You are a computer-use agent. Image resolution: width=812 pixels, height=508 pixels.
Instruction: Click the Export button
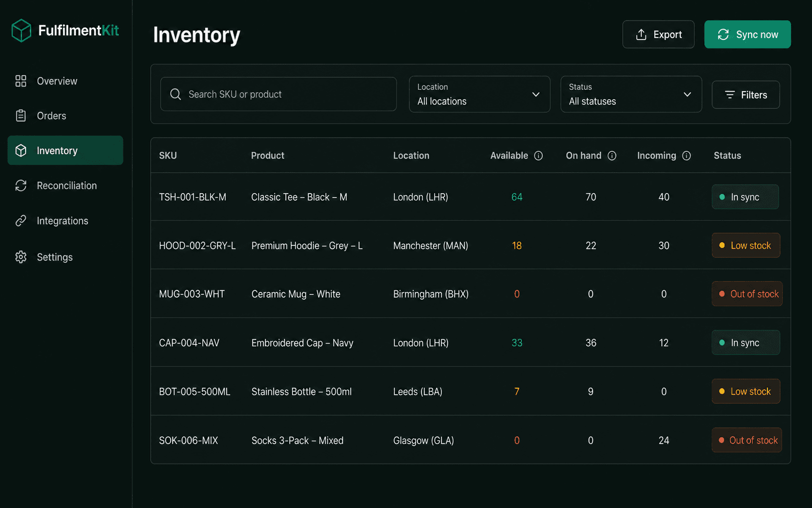click(x=658, y=34)
